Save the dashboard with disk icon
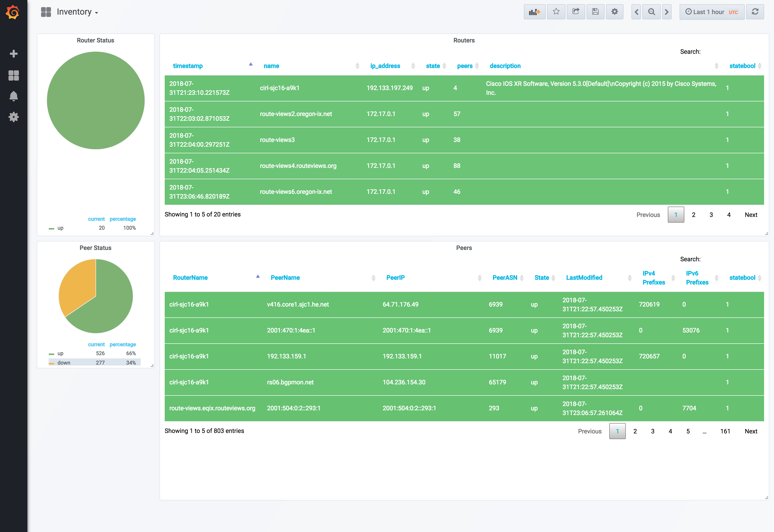 (595, 12)
